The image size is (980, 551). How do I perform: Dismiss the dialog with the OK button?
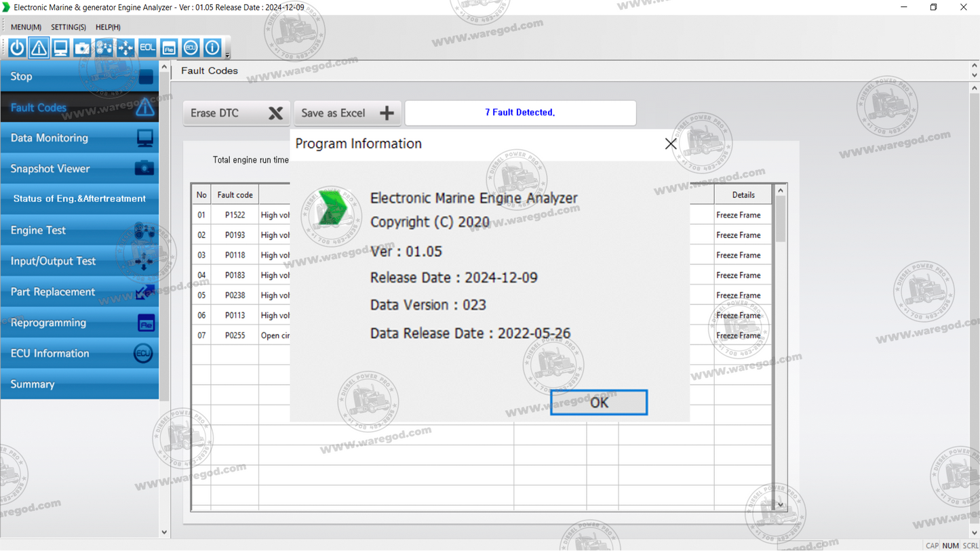click(x=598, y=402)
